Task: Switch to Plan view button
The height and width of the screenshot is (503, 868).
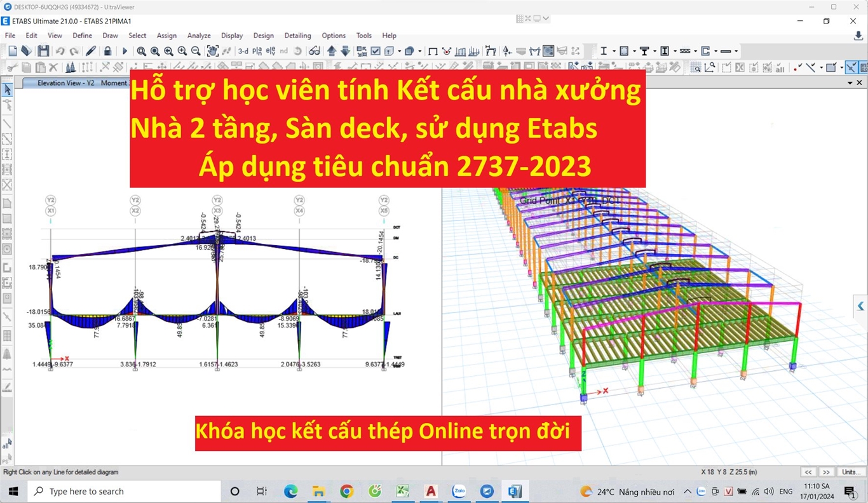Action: [x=257, y=51]
